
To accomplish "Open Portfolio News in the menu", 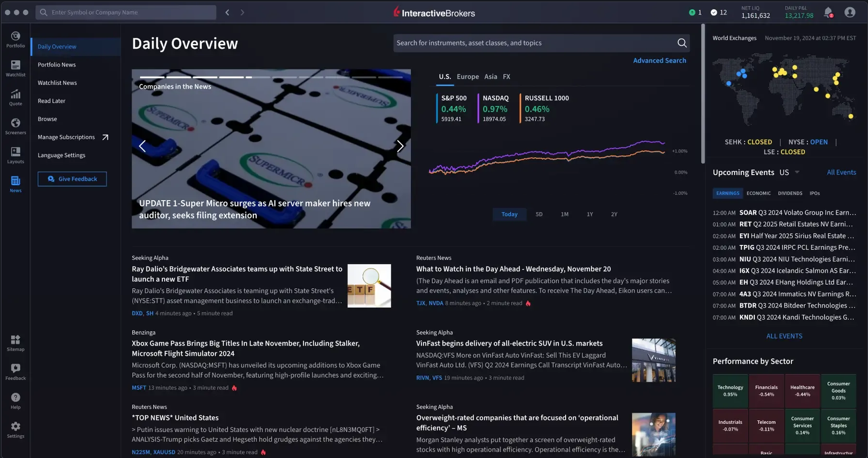I will [x=57, y=65].
